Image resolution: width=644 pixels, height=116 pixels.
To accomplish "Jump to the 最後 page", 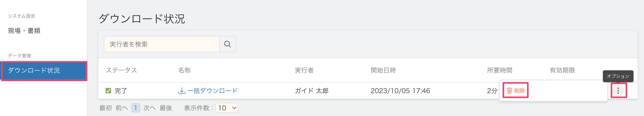I will pyautogui.click(x=166, y=108).
